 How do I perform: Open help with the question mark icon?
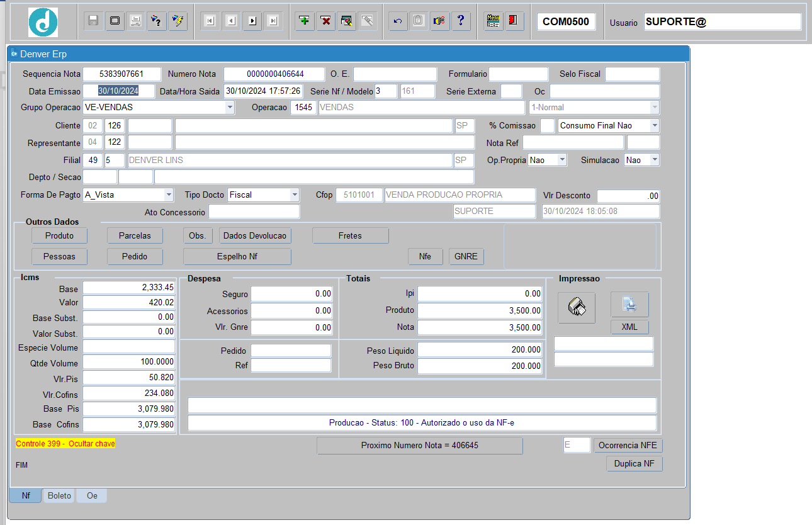(461, 21)
